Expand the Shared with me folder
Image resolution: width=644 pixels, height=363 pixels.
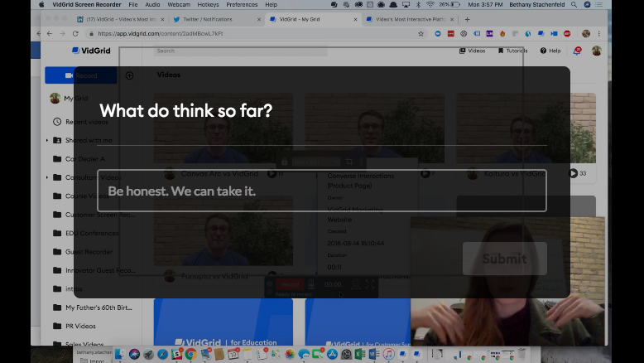(x=47, y=140)
